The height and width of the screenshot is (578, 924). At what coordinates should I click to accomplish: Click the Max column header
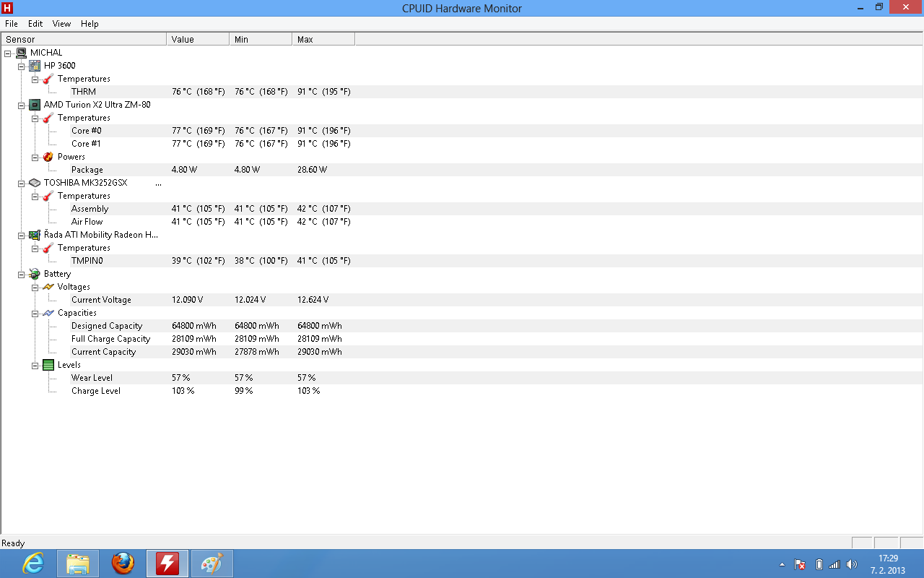point(323,39)
